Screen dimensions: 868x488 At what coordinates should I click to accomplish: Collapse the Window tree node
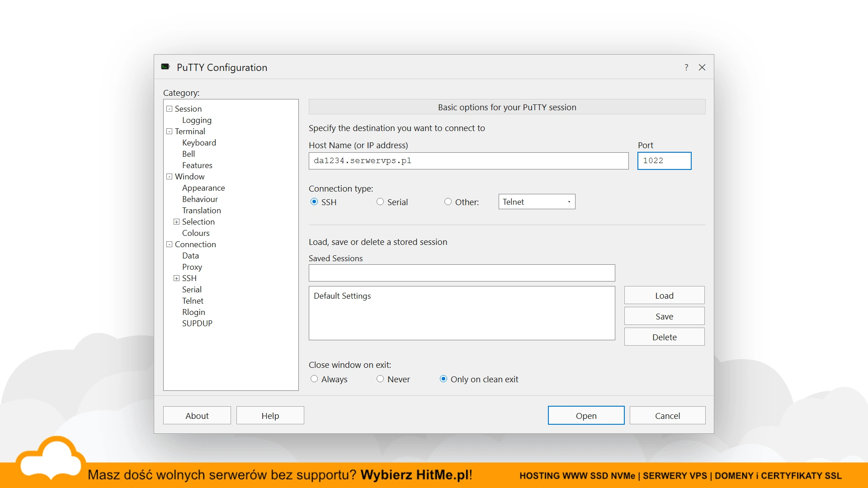coord(170,177)
